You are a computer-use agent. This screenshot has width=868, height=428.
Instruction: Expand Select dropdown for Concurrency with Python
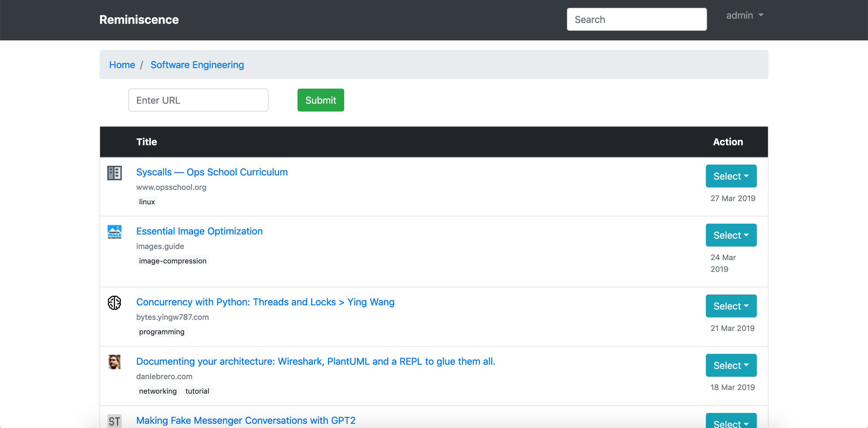pos(731,306)
